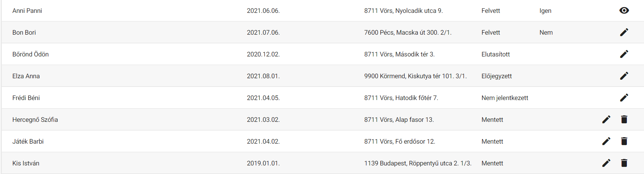This screenshot has height=174, width=644.
Task: Remove Kis István with trash icon
Action: point(624,163)
